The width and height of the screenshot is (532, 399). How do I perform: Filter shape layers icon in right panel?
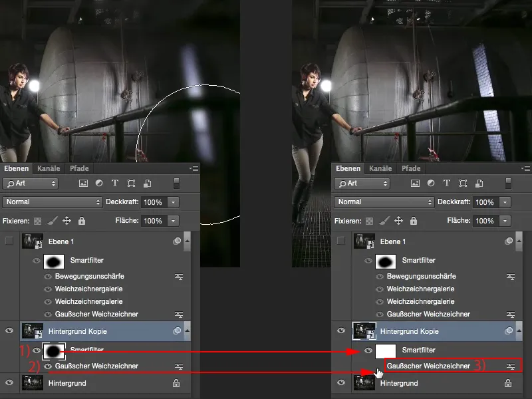[x=463, y=184]
